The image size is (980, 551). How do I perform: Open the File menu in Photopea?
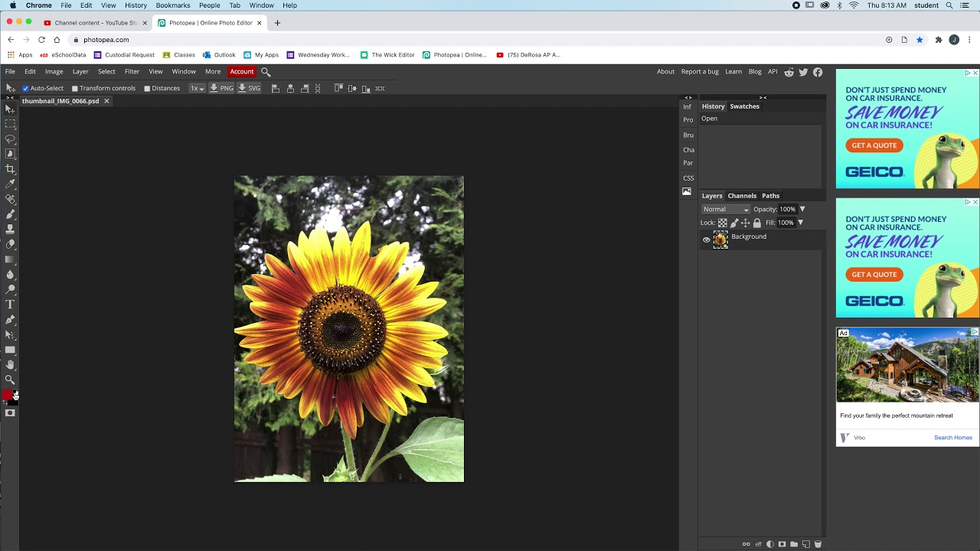tap(10, 72)
